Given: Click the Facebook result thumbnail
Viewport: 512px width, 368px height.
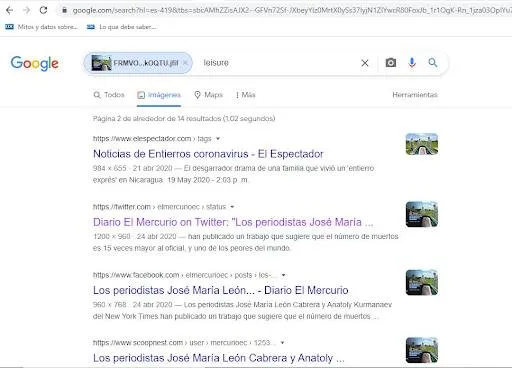Looking at the screenshot, I should (x=422, y=282).
